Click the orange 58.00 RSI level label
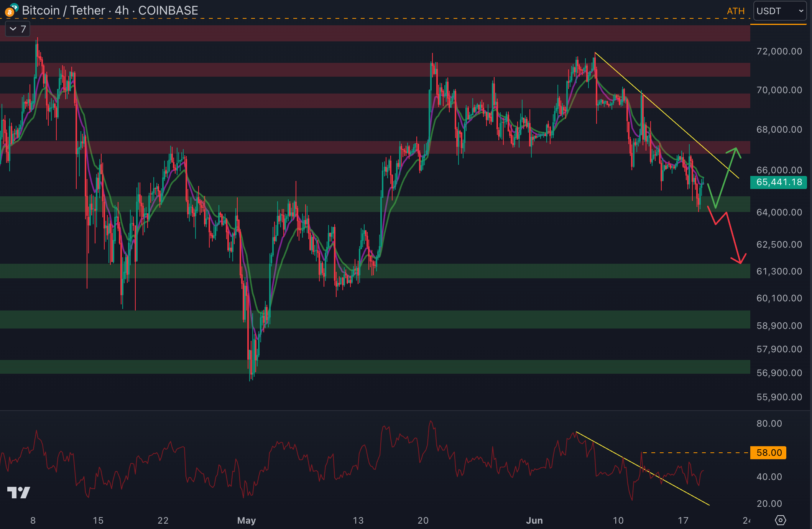Viewport: 812px width, 529px height. tap(768, 453)
